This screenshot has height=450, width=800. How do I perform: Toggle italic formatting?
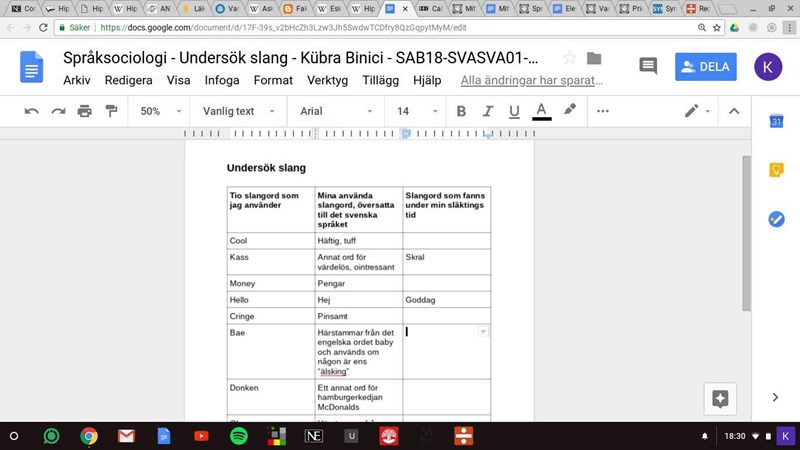(488, 111)
